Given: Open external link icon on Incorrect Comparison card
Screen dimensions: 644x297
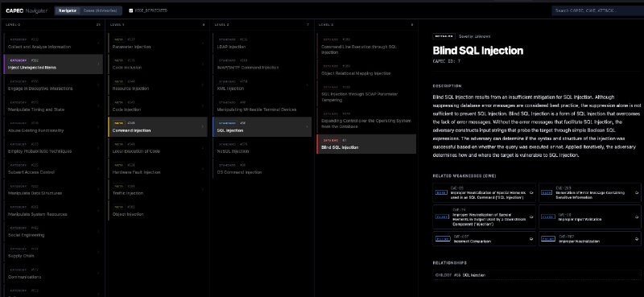Looking at the screenshot, I should tap(531, 239).
